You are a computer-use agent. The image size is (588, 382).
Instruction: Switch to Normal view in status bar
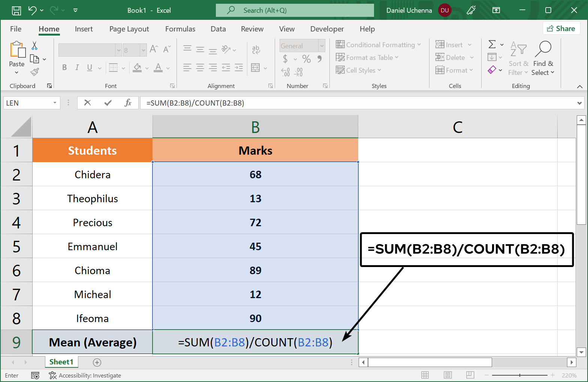(425, 375)
